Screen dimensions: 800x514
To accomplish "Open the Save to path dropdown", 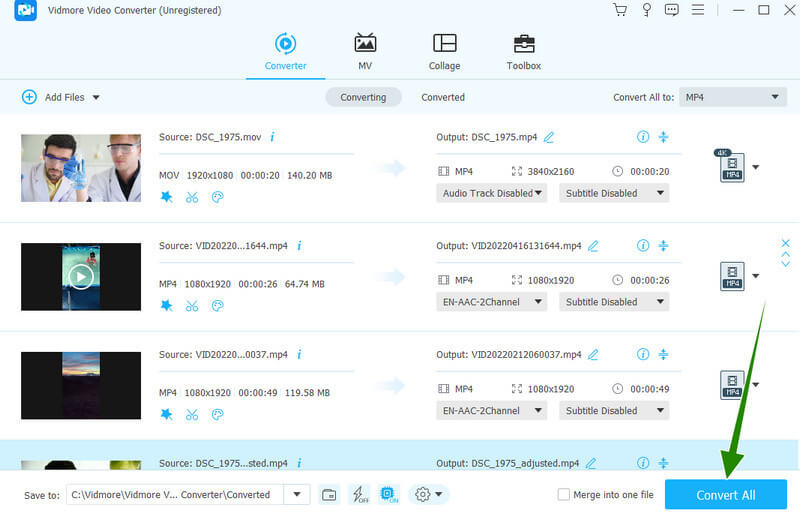I will (296, 494).
